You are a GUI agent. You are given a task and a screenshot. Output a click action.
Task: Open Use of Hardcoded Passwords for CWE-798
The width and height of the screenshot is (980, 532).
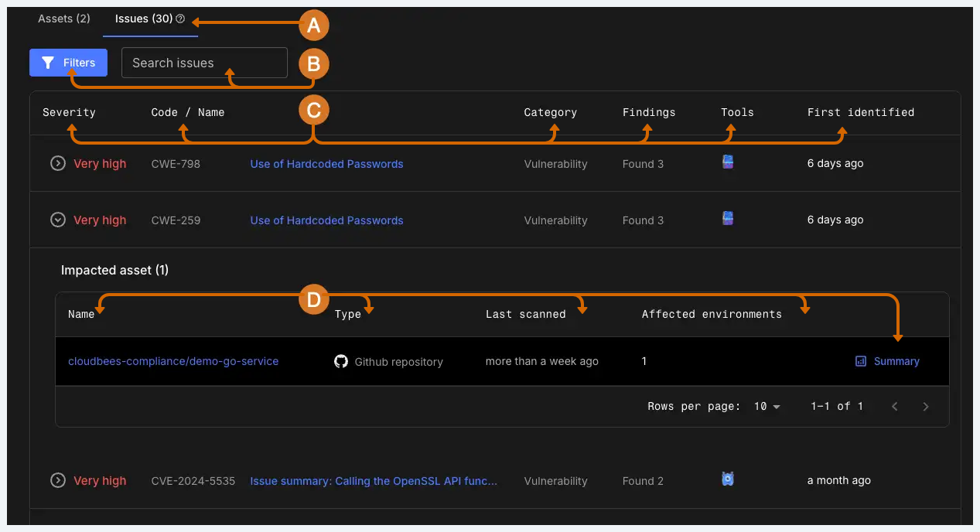(326, 164)
